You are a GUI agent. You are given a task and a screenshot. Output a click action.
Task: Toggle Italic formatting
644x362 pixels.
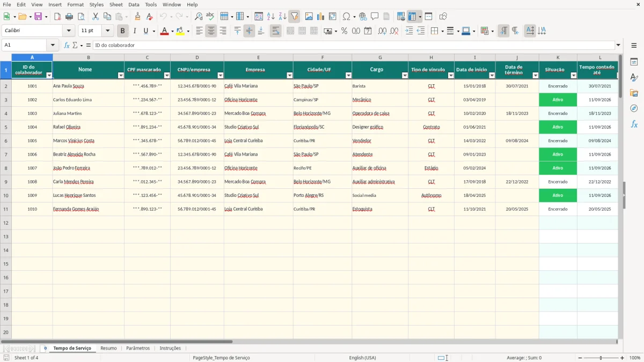tap(135, 31)
